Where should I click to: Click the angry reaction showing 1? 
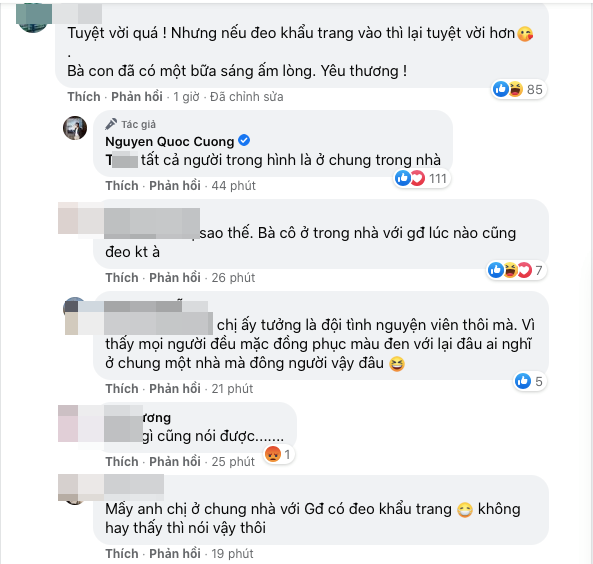(x=278, y=454)
